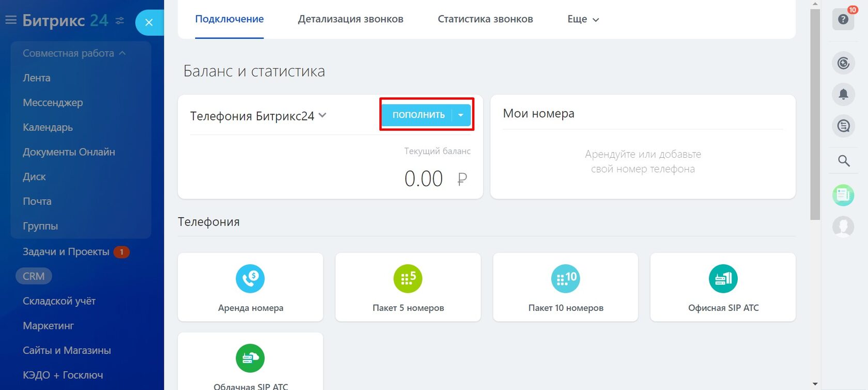Switch to the Подключение tab
868x390 pixels.
229,19
